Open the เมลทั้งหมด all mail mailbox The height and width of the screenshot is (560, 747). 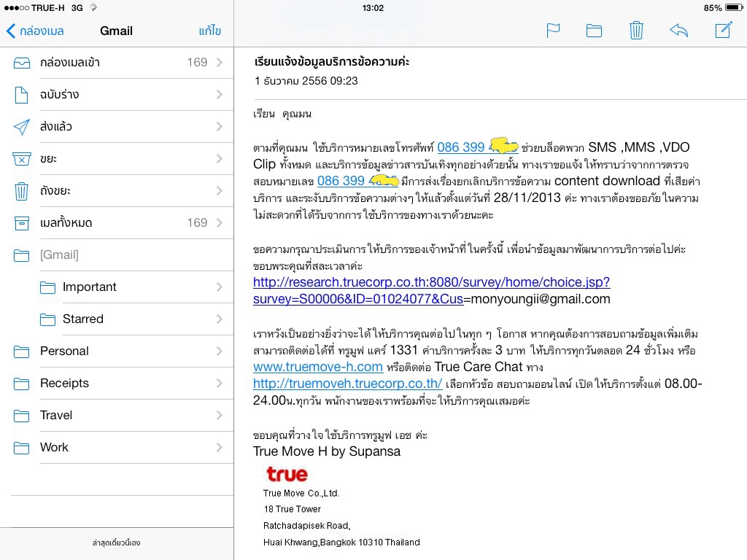[117, 222]
